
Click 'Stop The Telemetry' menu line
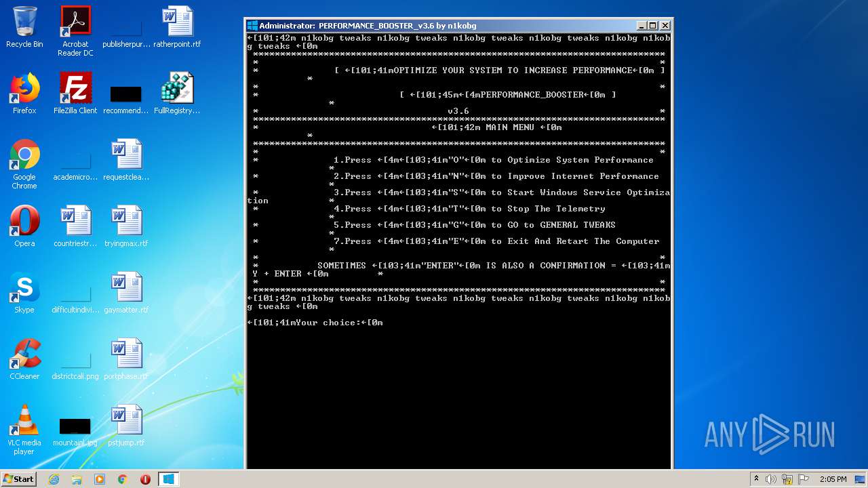tap(469, 209)
